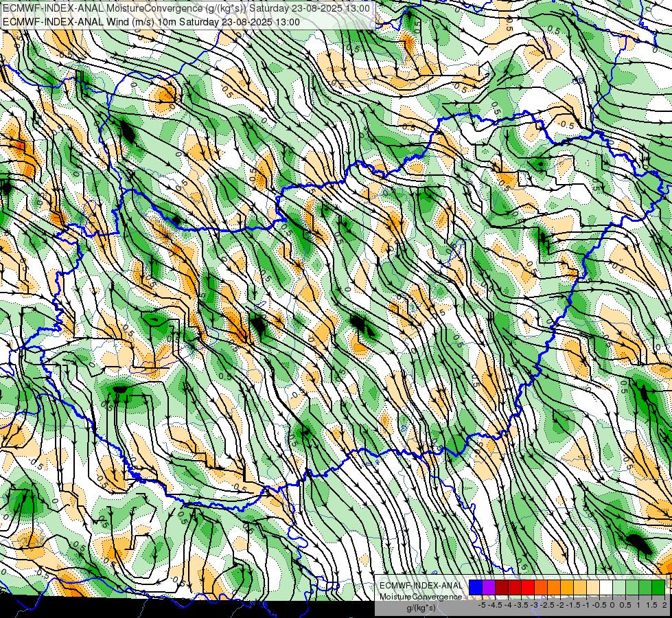This screenshot has height=618, width=672.
Task: Click the MoistureConvergence title line at top
Action: [186, 8]
